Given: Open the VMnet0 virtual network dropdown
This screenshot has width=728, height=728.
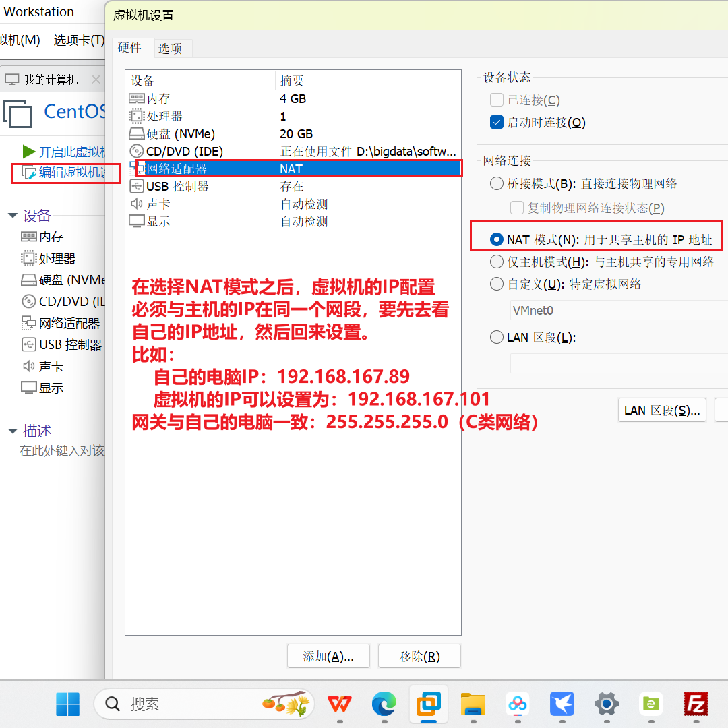Looking at the screenshot, I should [619, 310].
